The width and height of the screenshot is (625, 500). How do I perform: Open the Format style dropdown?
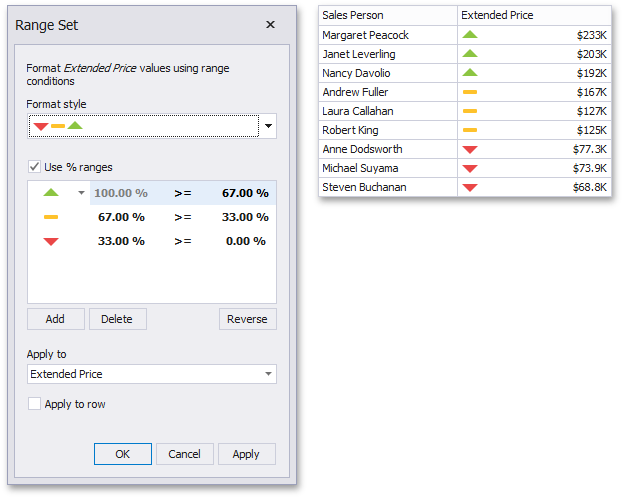[268, 126]
